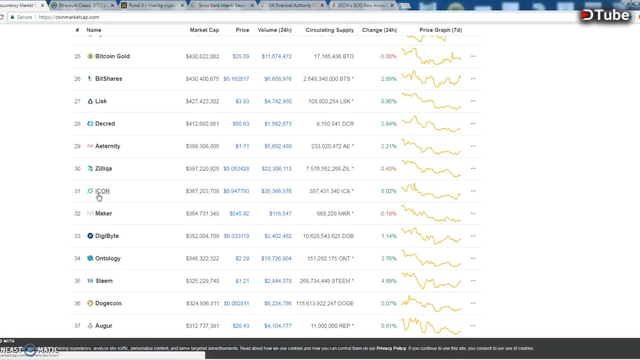Switch to the ICON's (ICX) New Announcement tab
The image size is (640, 360).
(362, 5)
